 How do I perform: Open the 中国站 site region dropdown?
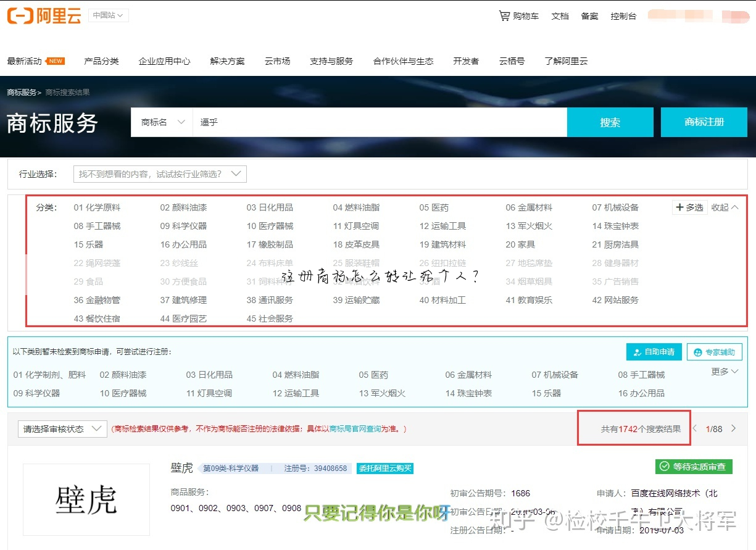(108, 15)
